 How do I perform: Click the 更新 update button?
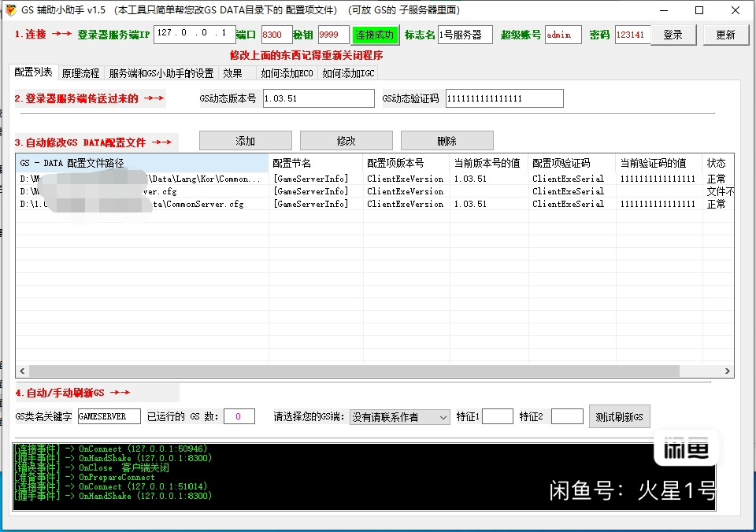point(725,35)
